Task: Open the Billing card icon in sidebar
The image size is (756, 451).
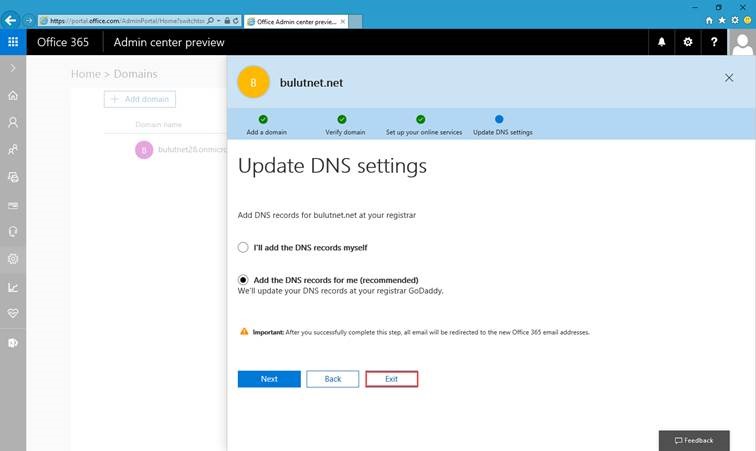Action: (13, 205)
